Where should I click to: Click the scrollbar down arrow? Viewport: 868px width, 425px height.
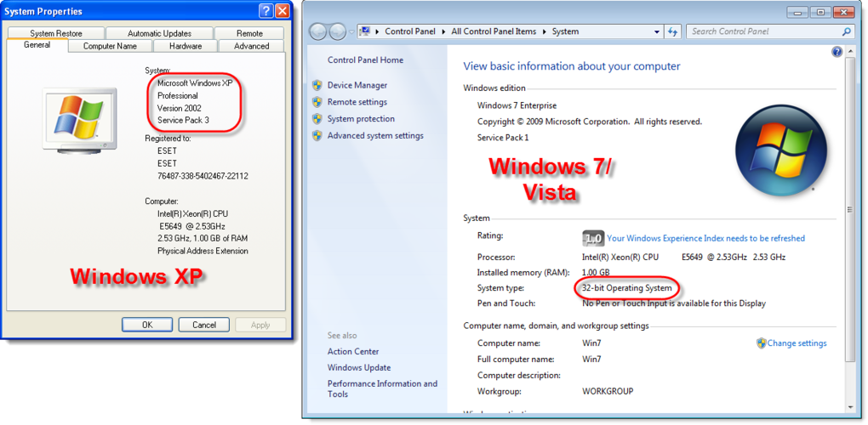click(850, 407)
